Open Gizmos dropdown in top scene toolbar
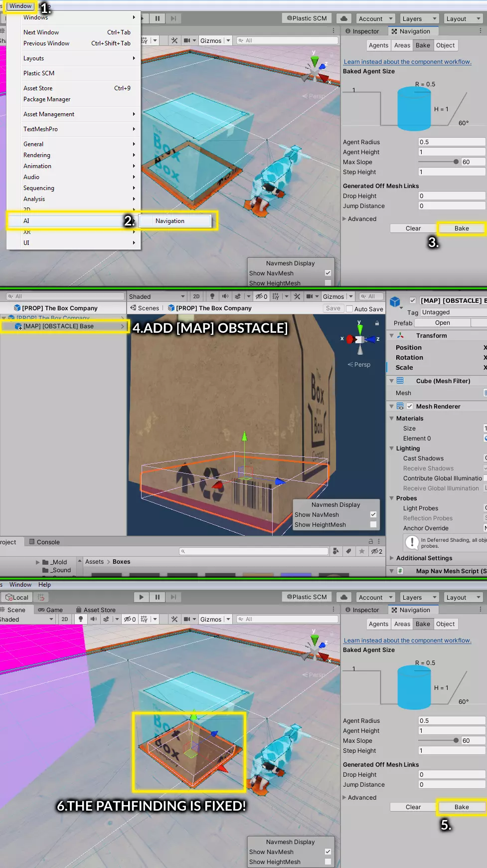 coord(215,40)
